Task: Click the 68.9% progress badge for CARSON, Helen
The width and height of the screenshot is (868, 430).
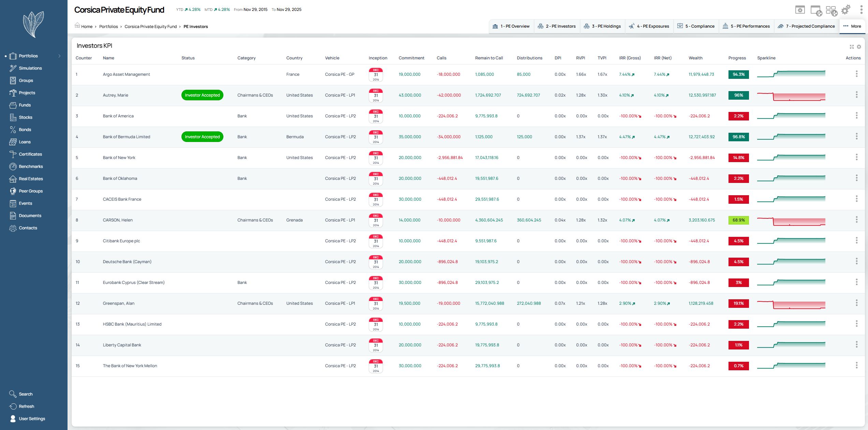Action: point(738,220)
